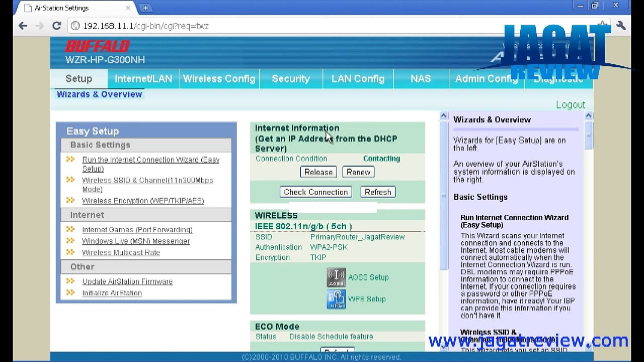Open Wireless SSID & Channel settings link
Screen dimensions: 644x362
[147, 185]
